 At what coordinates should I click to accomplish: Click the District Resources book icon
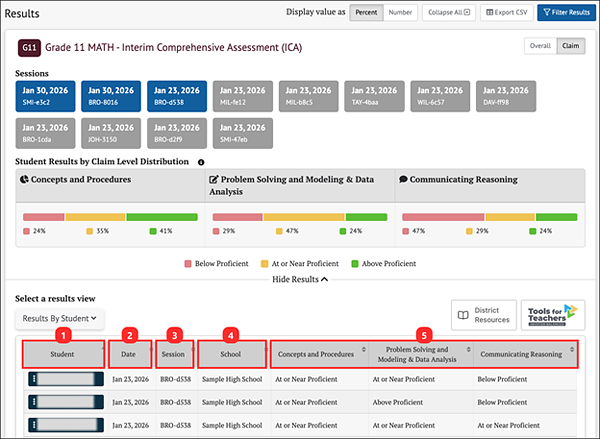point(463,315)
